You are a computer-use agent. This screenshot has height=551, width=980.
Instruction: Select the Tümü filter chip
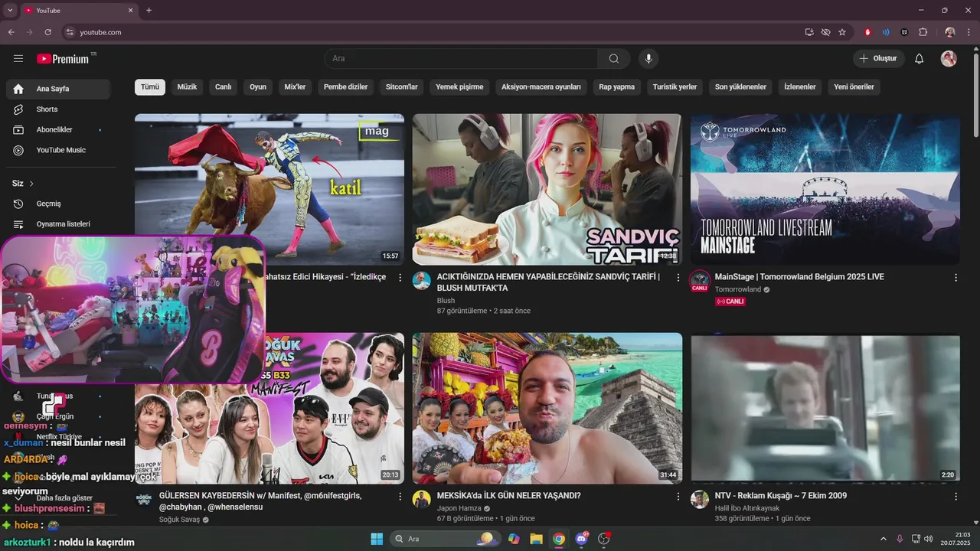150,87
